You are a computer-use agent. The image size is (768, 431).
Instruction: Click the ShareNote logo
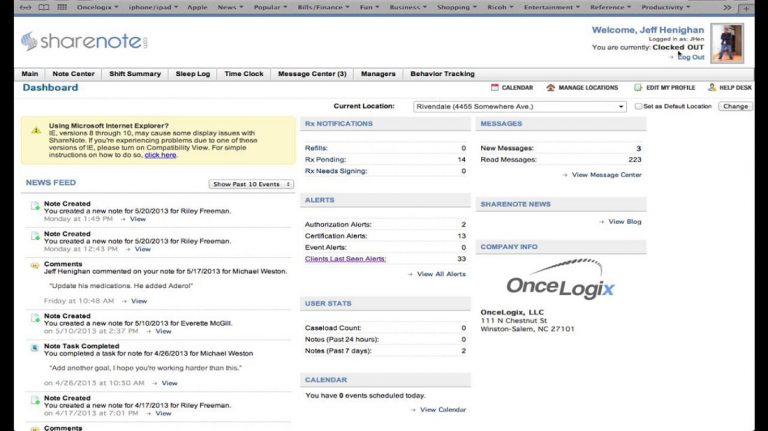click(84, 42)
